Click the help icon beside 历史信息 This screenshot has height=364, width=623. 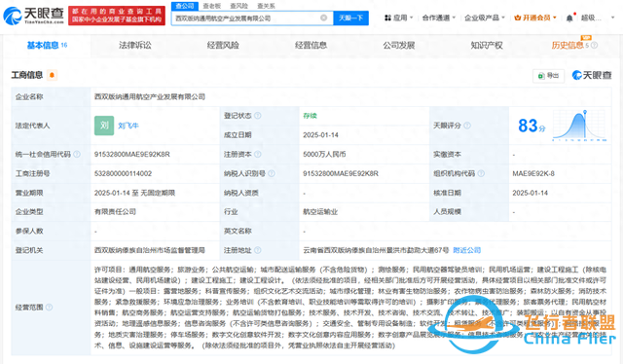595,46
